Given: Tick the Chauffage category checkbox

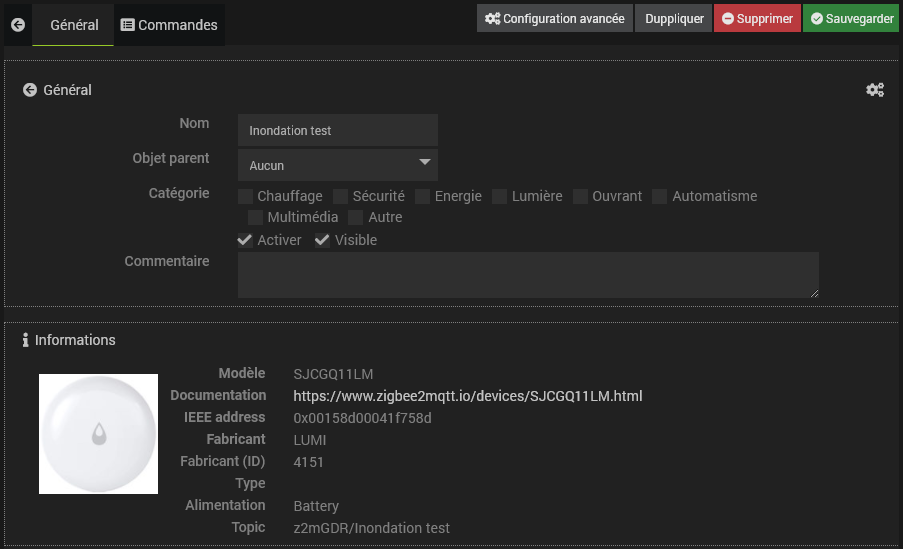Looking at the screenshot, I should 246,196.
